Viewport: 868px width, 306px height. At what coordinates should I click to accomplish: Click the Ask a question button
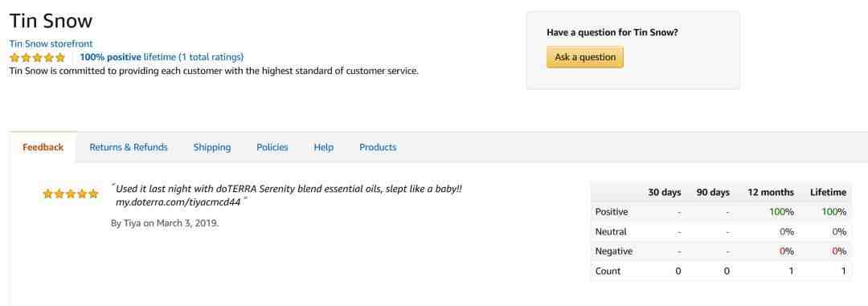585,57
